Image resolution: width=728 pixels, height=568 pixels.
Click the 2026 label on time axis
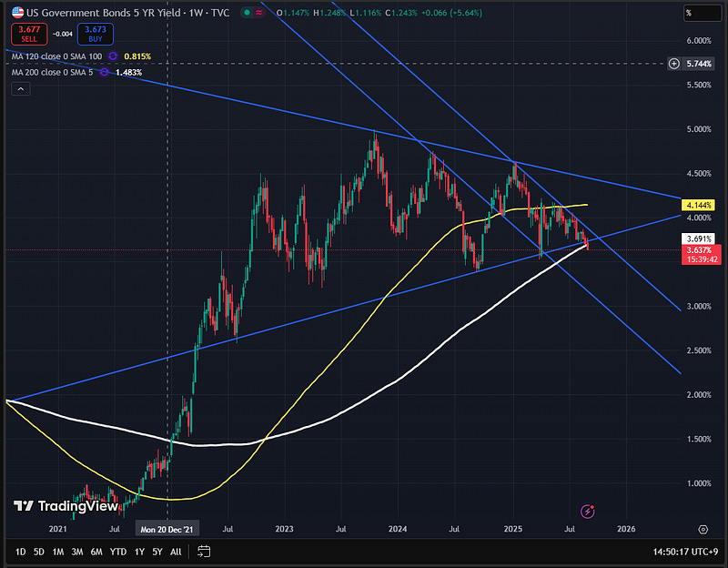point(626,529)
